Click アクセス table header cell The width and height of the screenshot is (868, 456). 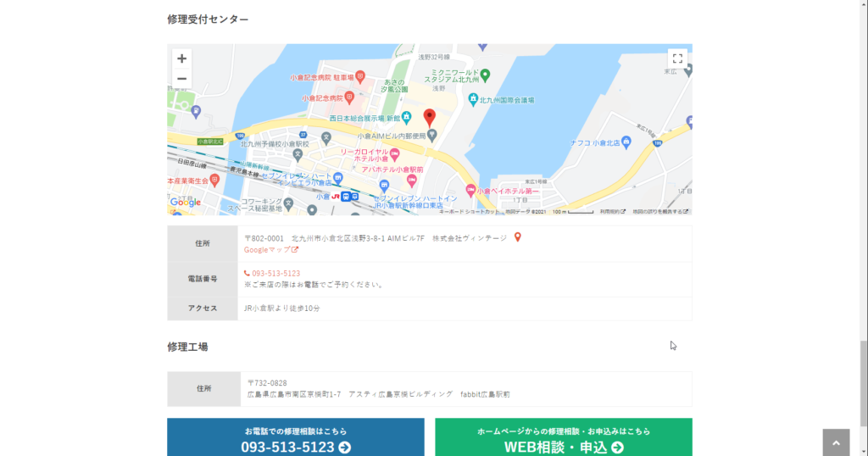[x=203, y=309]
